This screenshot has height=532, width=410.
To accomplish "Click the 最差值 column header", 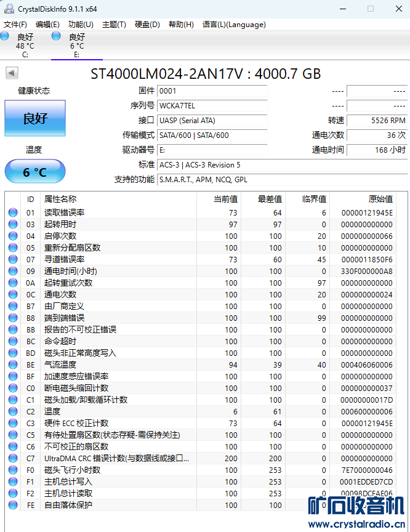I will pos(263,199).
